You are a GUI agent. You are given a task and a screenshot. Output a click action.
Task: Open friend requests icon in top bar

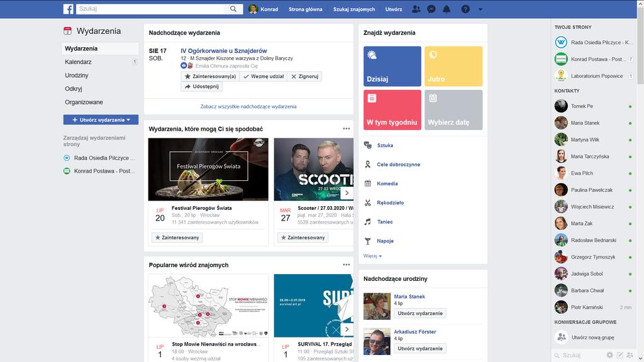(416, 9)
